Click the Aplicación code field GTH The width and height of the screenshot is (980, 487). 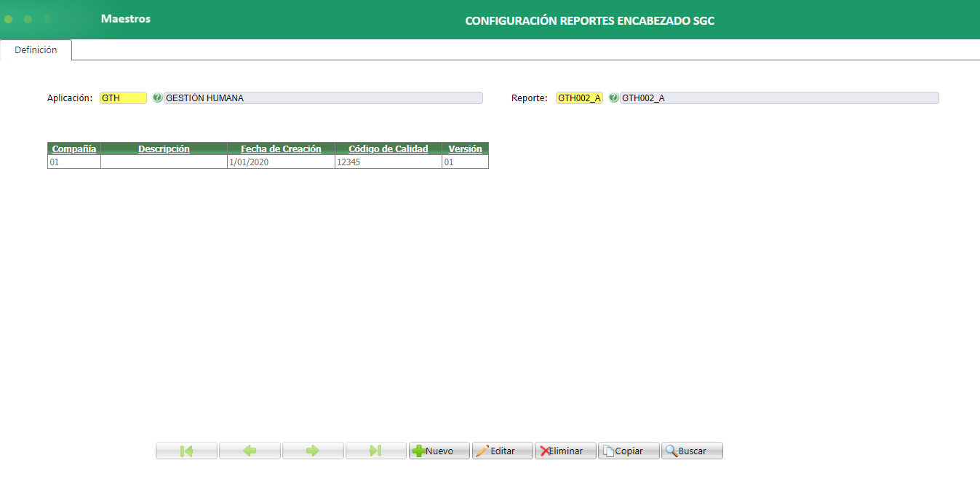click(x=124, y=98)
